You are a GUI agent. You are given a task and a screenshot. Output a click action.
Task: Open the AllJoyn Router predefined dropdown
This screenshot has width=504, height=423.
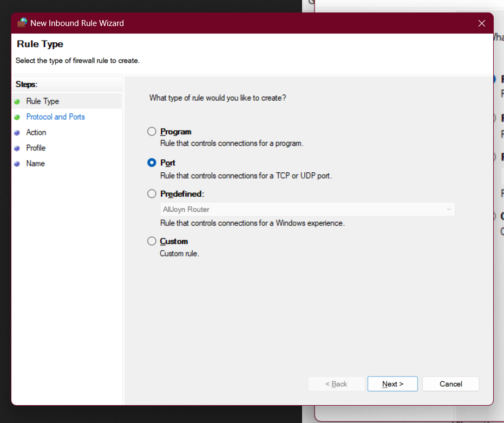307,209
